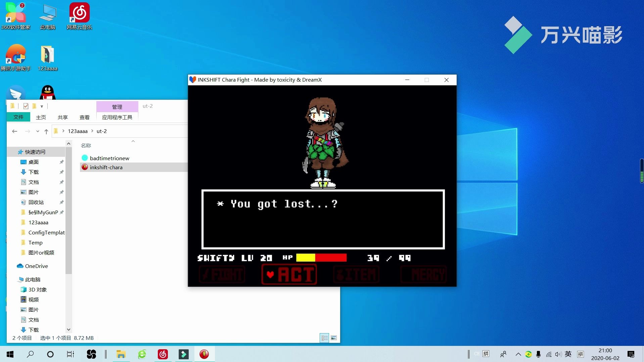Go forward in Explorer navigation
644x362 pixels.
pos(28,131)
